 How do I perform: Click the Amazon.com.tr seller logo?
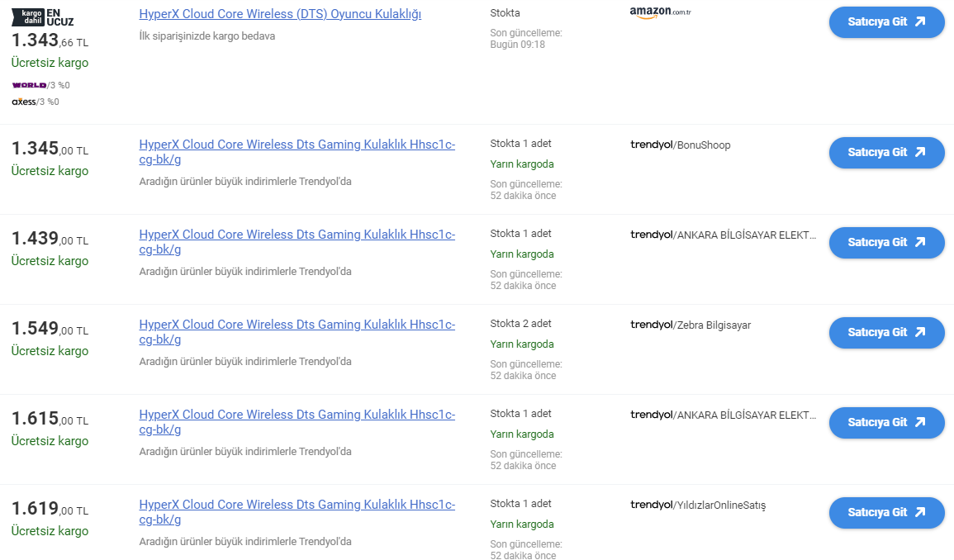point(660,12)
